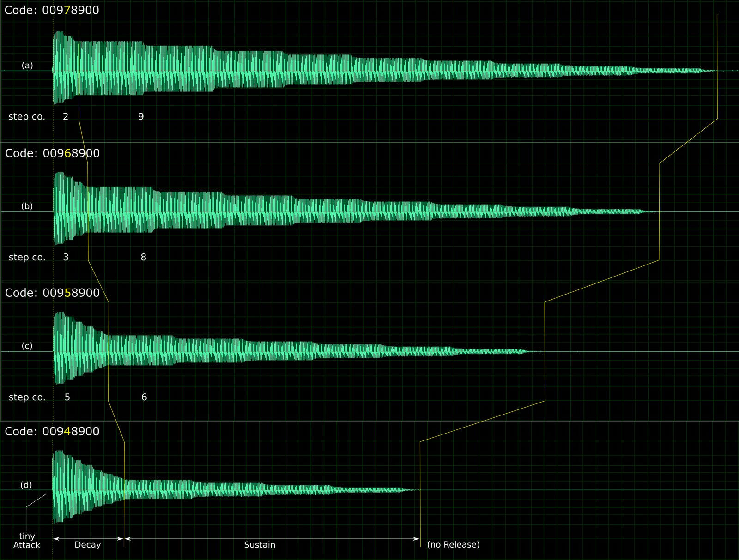Click the 'Code: 00958900' label

coord(52,293)
